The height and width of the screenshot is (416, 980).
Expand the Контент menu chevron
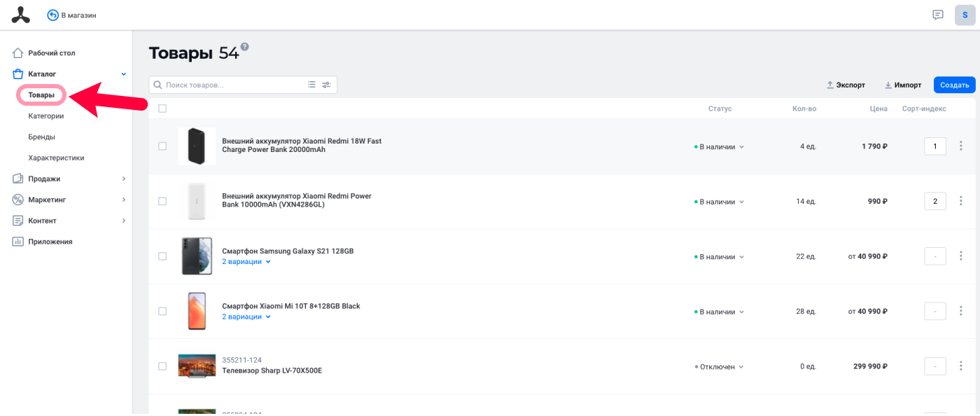pyautogui.click(x=123, y=221)
